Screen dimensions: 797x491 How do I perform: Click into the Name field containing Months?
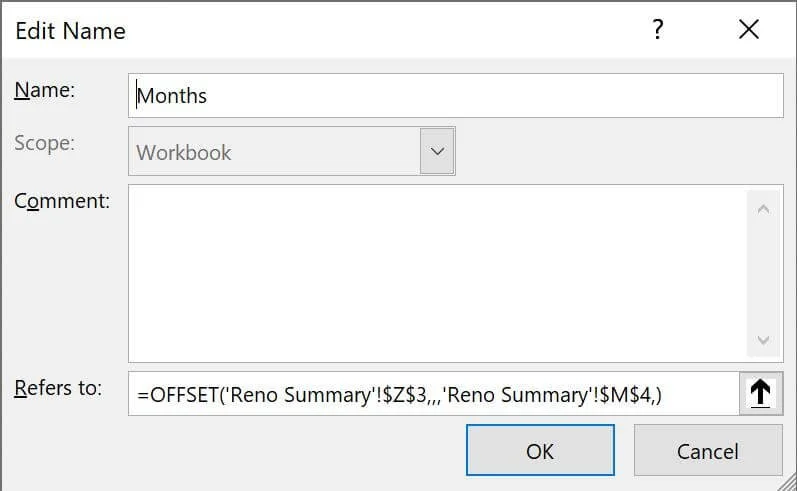tap(455, 96)
